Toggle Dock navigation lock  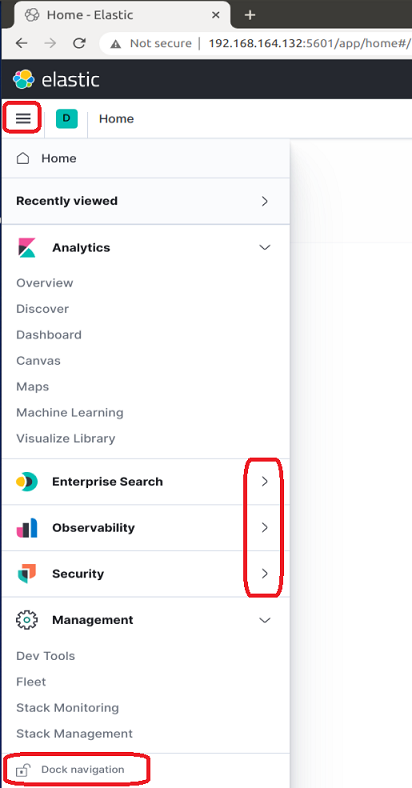coord(70,769)
